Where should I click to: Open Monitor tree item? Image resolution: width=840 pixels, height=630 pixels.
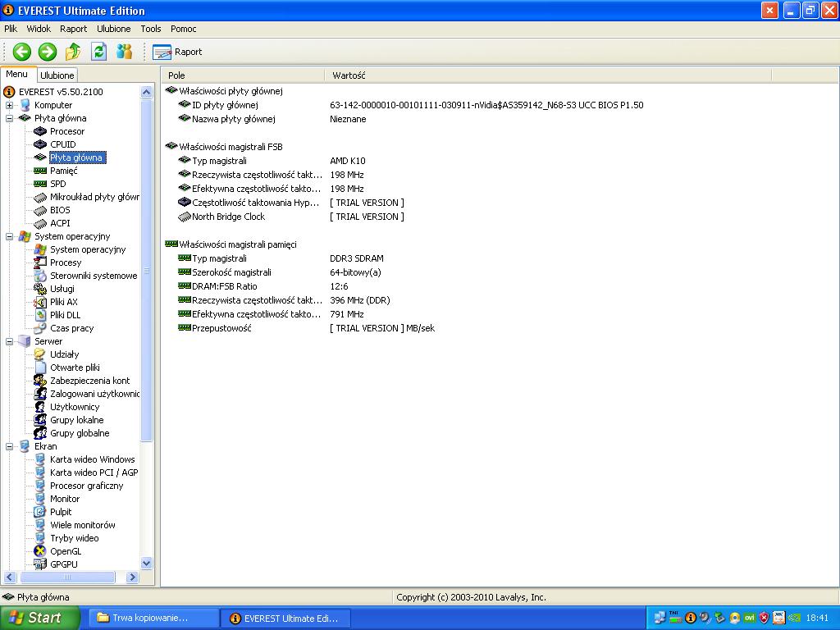click(x=65, y=500)
